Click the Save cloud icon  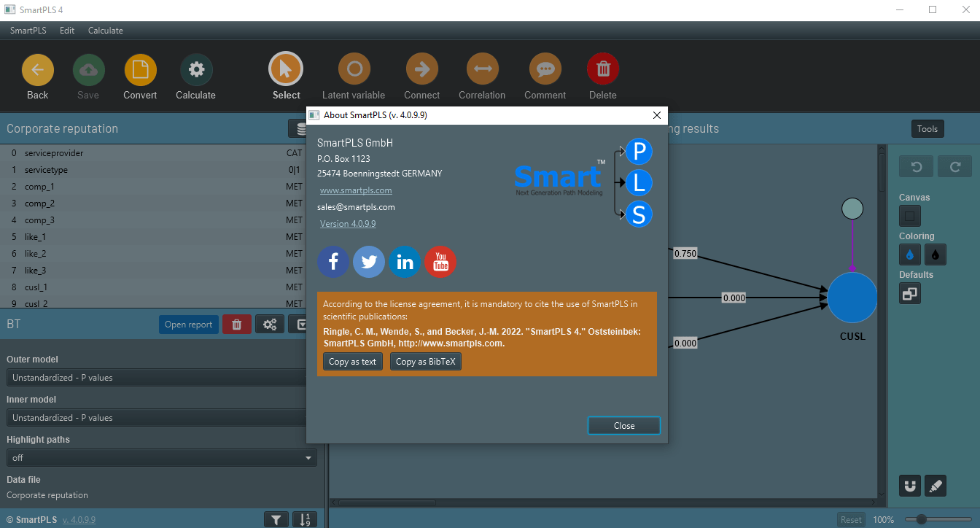[x=88, y=70]
